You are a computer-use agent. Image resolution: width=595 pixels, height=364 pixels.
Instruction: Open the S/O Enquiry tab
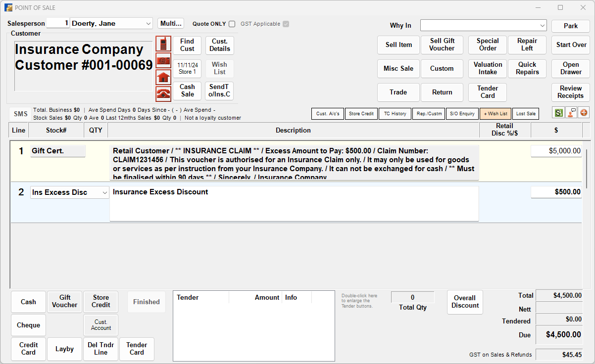pyautogui.click(x=462, y=113)
